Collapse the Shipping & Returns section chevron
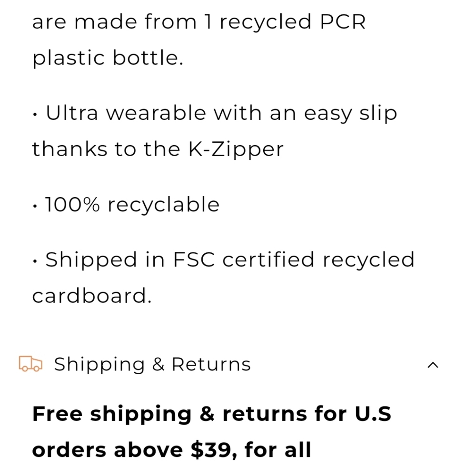This screenshot has height=476, width=476. pyautogui.click(x=433, y=365)
